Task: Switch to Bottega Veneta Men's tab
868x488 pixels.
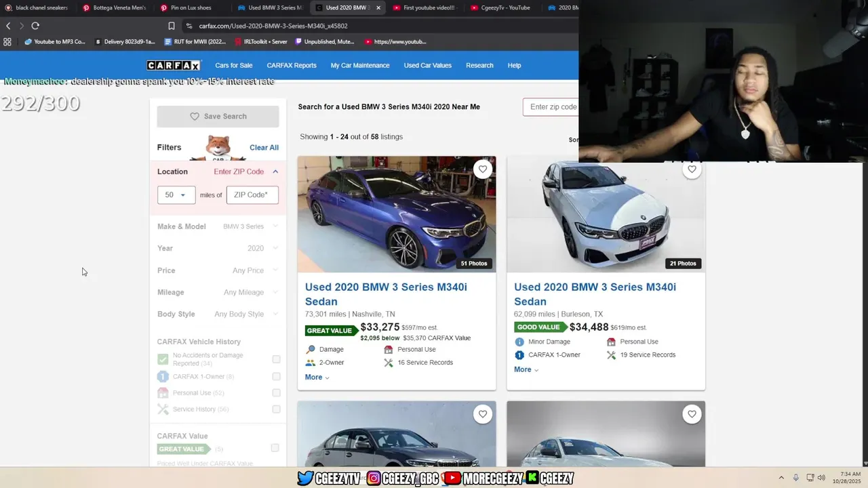Action: pos(115,7)
